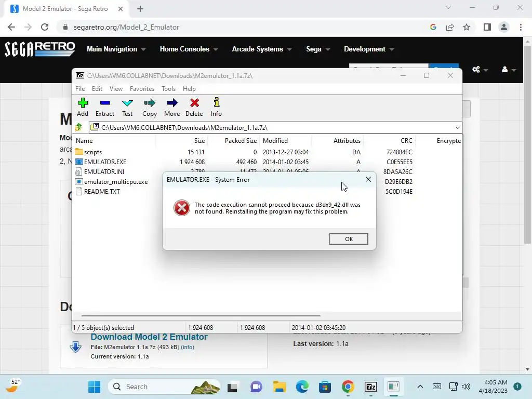Open Arcade Systems dropdown menu
The width and height of the screenshot is (532, 399).
coord(262,49)
